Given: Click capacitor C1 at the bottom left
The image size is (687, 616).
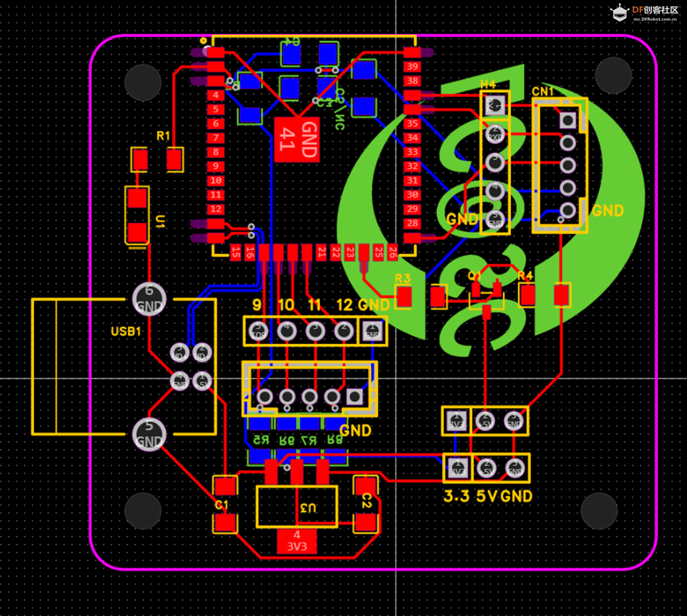Looking at the screenshot, I should point(225,487).
